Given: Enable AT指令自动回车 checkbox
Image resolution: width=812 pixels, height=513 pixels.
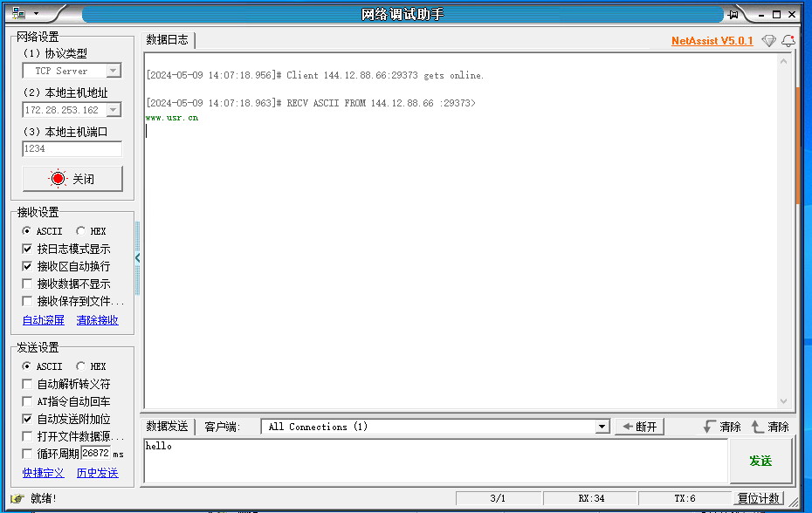Looking at the screenshot, I should (27, 401).
